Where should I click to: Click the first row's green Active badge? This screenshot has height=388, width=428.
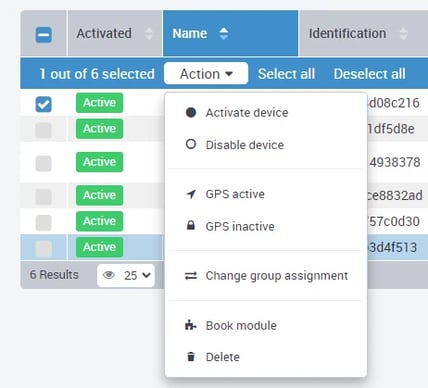coord(99,103)
